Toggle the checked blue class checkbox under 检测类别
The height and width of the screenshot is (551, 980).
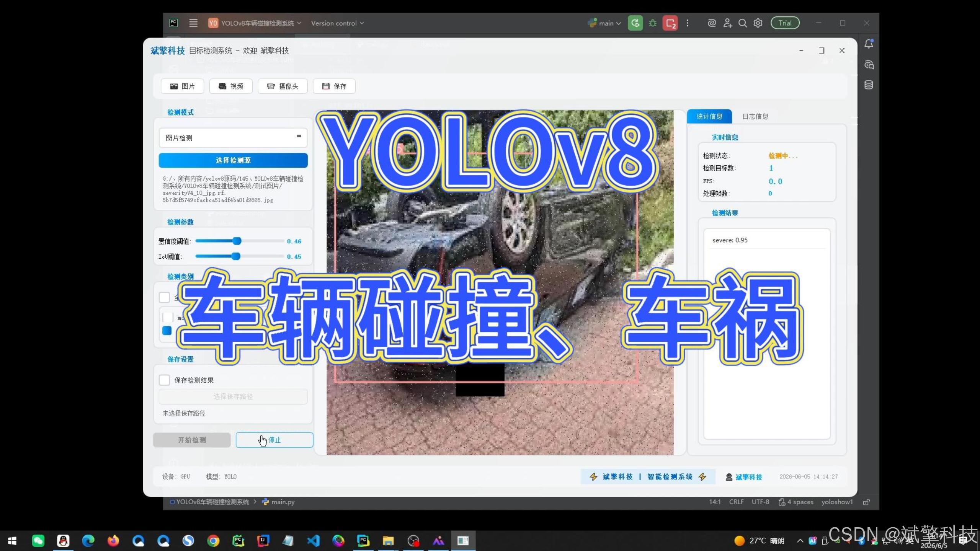[x=167, y=331]
